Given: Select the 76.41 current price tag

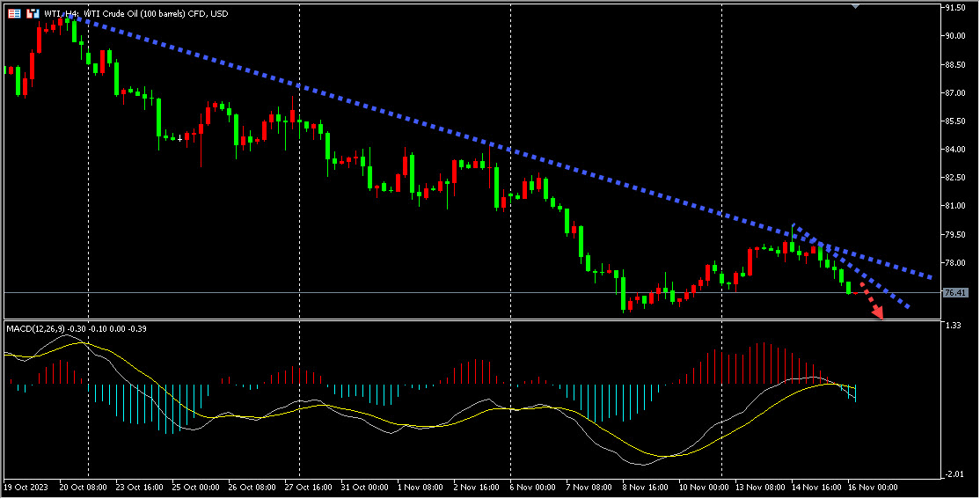Looking at the screenshot, I should tap(955, 293).
